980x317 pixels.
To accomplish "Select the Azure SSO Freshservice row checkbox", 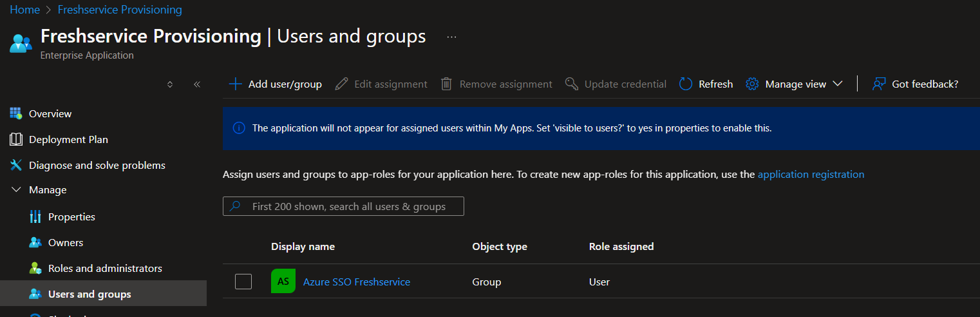I will click(x=243, y=282).
